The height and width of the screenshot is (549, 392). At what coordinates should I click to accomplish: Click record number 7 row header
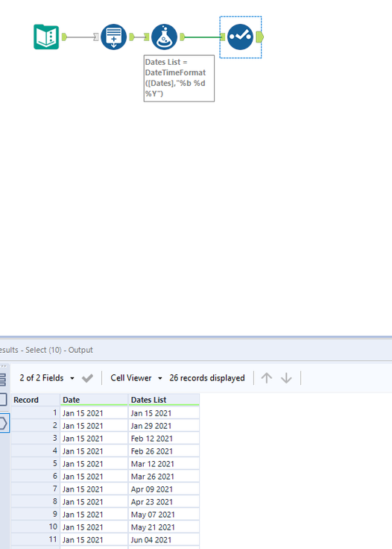(35, 489)
